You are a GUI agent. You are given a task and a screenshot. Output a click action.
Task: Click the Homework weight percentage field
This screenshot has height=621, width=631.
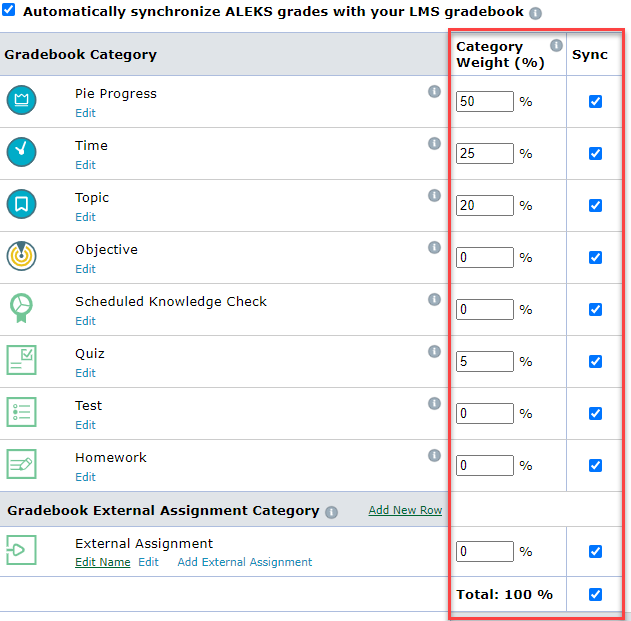pyautogui.click(x=485, y=466)
